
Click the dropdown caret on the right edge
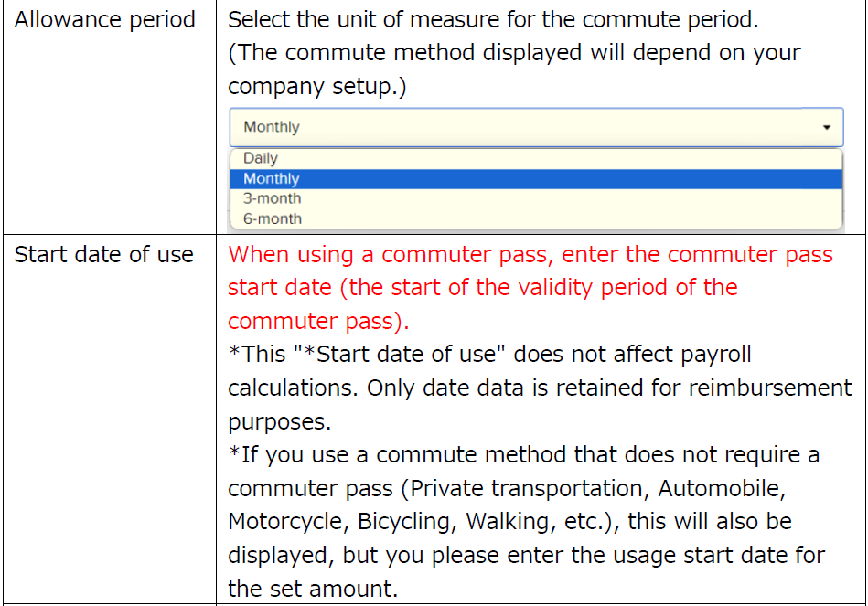(828, 127)
